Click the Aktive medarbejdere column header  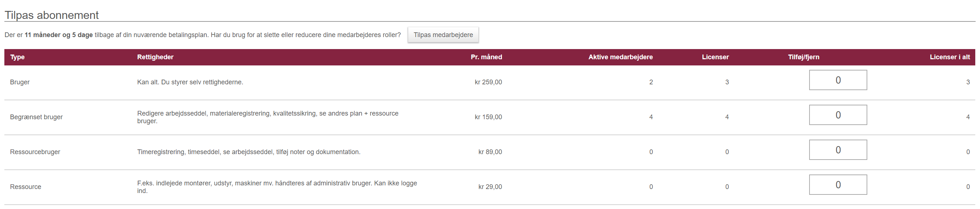(x=620, y=57)
